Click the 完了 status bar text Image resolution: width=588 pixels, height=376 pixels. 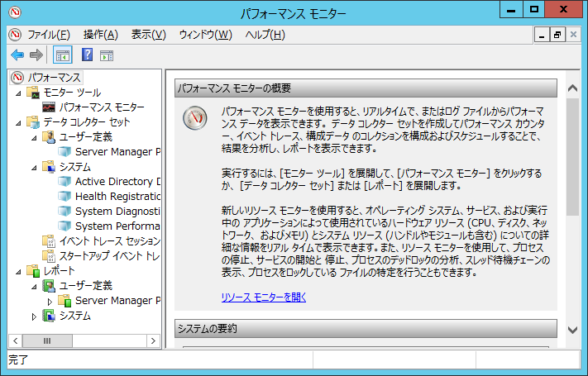pyautogui.click(x=18, y=360)
